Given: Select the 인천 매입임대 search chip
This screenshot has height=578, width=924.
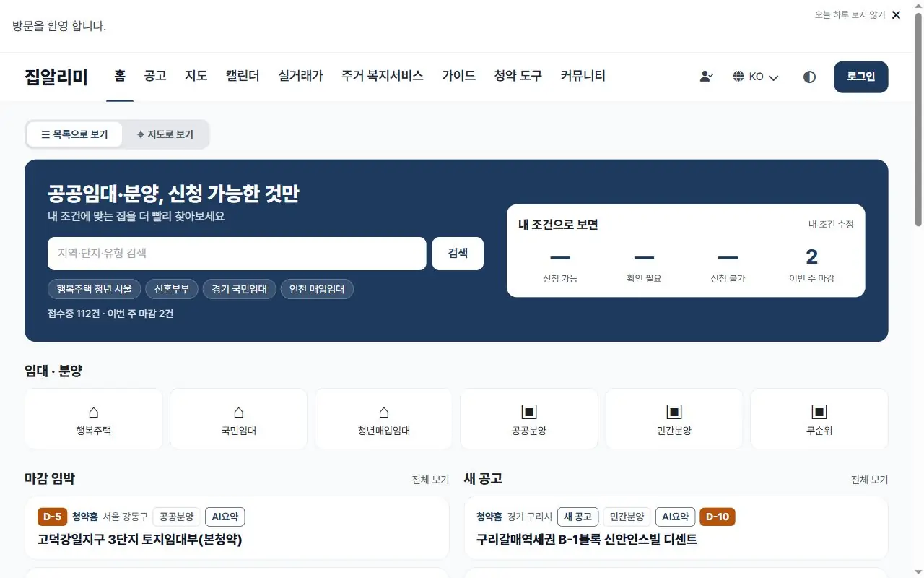Looking at the screenshot, I should (317, 290).
